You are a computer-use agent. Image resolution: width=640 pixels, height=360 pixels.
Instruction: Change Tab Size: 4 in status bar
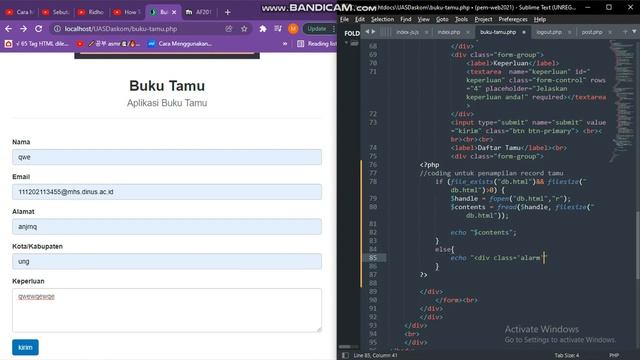(x=567, y=356)
